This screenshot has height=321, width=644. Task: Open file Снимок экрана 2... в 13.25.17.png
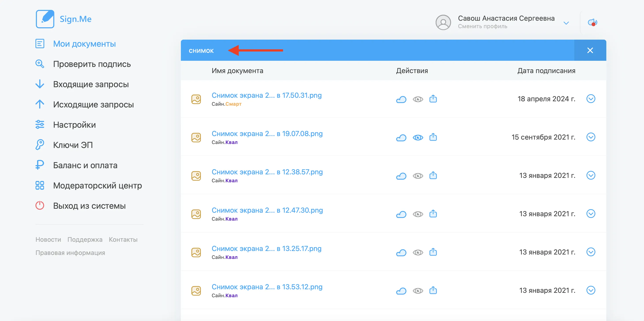click(x=266, y=248)
